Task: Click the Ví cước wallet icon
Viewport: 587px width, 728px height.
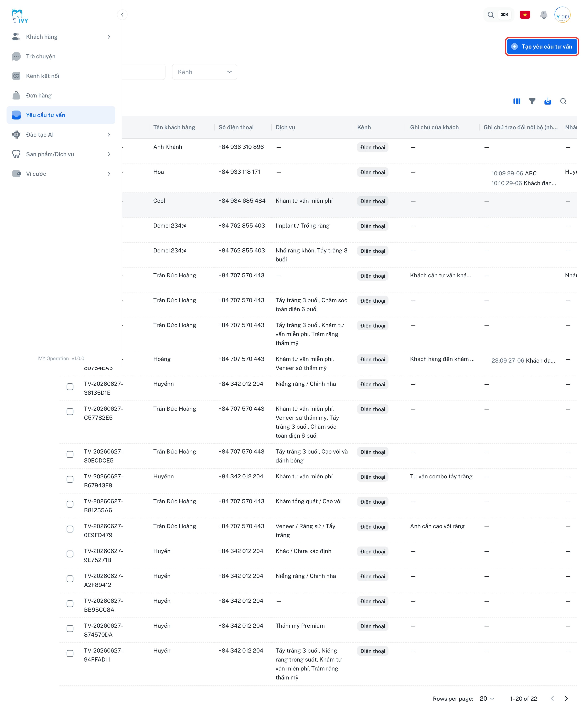Action: click(x=16, y=174)
